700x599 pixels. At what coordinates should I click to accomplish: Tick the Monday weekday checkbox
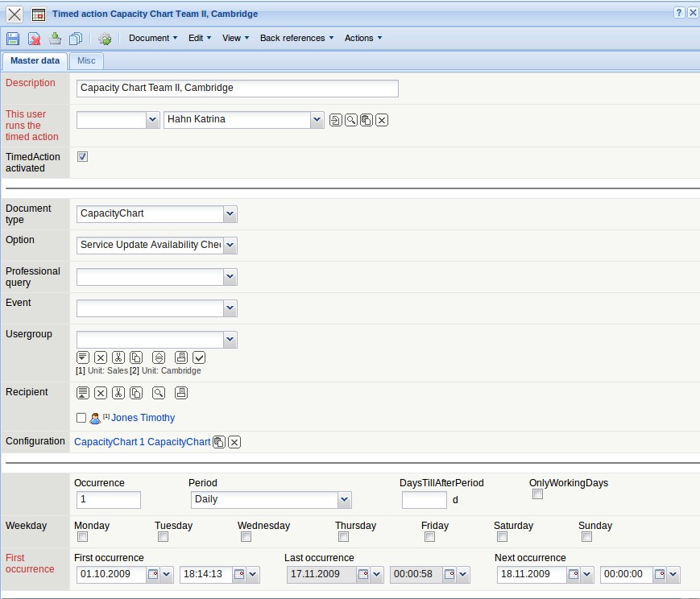pyautogui.click(x=81, y=537)
